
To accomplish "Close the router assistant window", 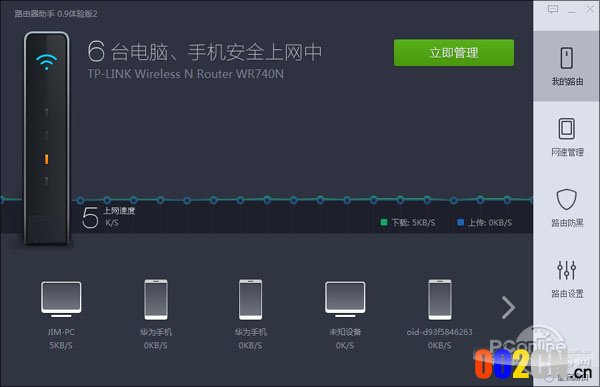I will (x=590, y=9).
